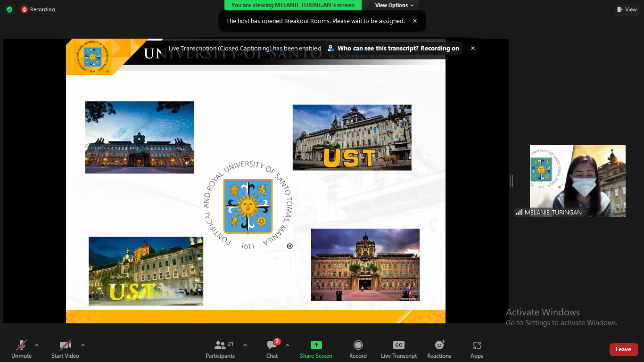Dismiss the Breakout Rooms notification
This screenshot has width=644, height=362.
coord(415,21)
